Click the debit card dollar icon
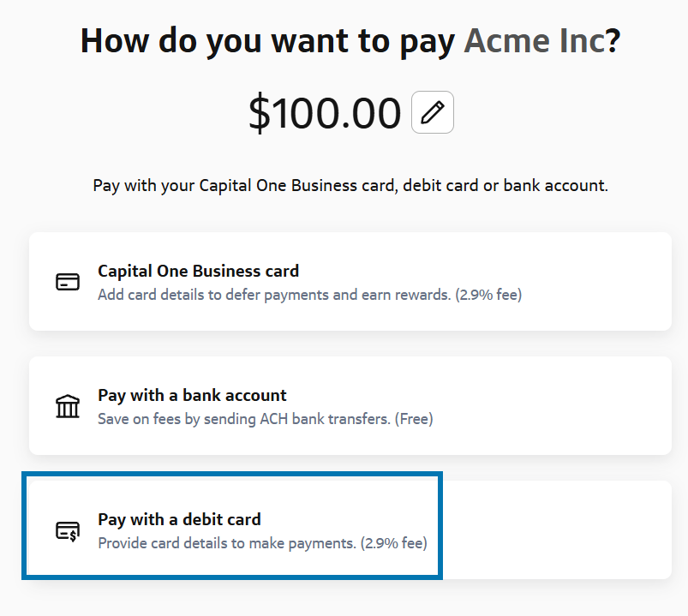 (68, 531)
